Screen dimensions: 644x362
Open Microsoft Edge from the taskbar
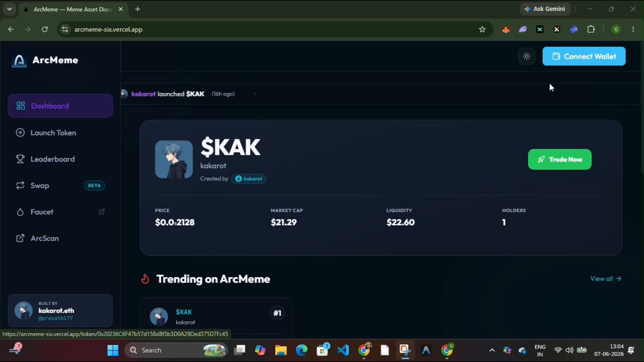coord(302,350)
